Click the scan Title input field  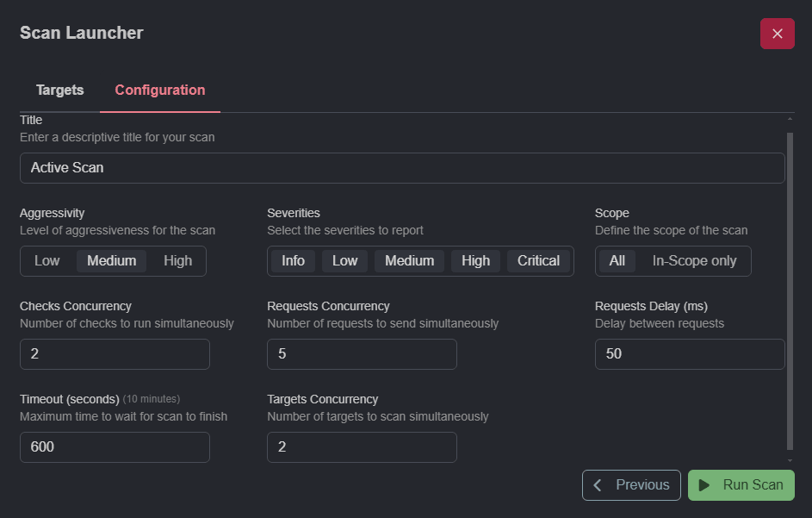tap(402, 168)
